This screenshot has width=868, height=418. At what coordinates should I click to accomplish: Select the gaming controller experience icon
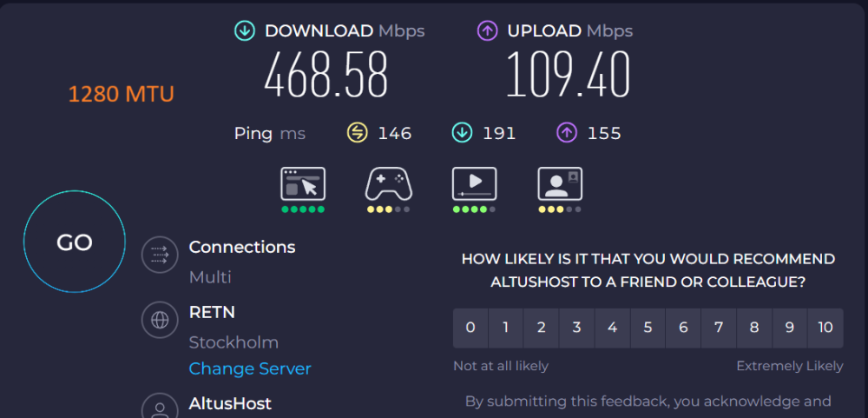point(388,184)
